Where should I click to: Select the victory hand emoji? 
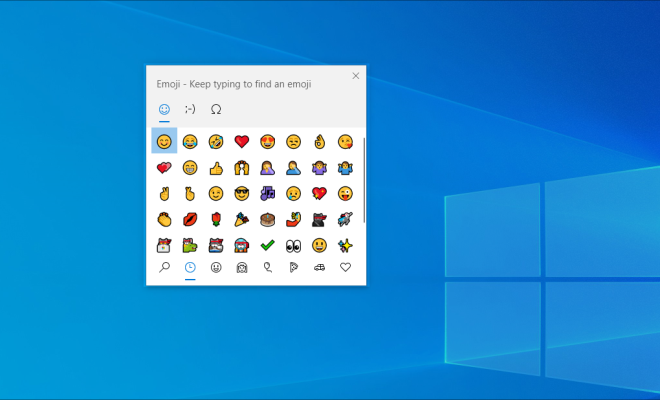point(164,194)
